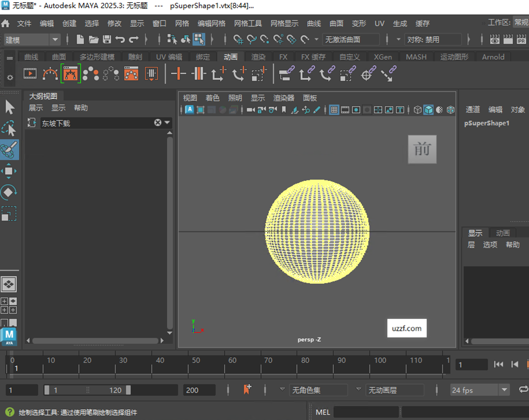Expand the snap options small arrow
The height and width of the screenshot is (420, 529).
pos(316,40)
